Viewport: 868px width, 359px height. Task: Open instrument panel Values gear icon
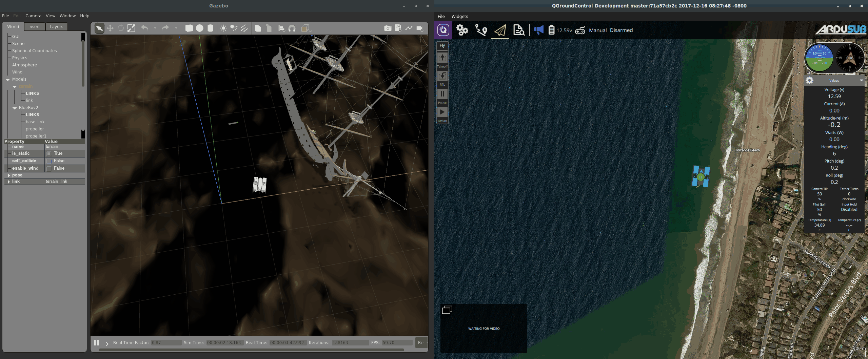coord(809,80)
